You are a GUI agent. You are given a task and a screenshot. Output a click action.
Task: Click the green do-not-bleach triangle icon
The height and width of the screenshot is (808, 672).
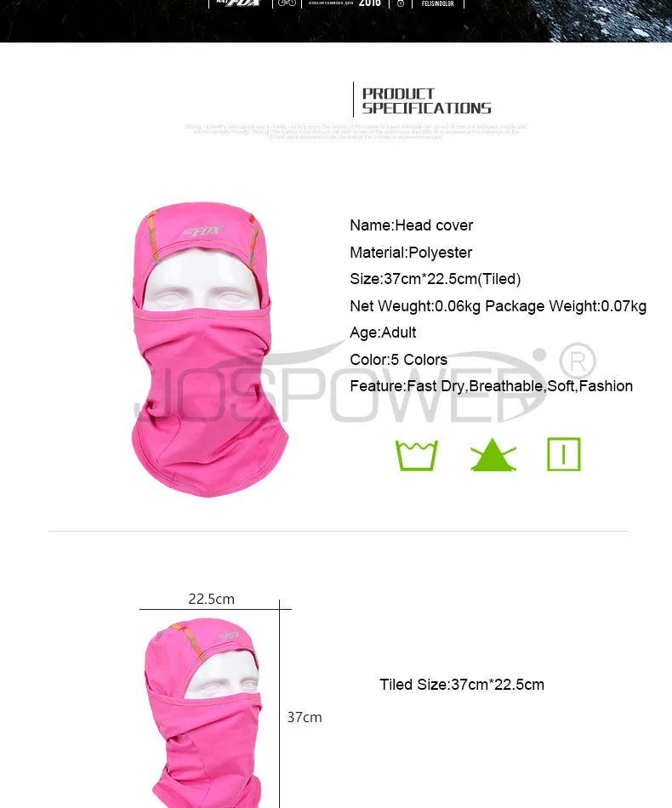click(493, 454)
